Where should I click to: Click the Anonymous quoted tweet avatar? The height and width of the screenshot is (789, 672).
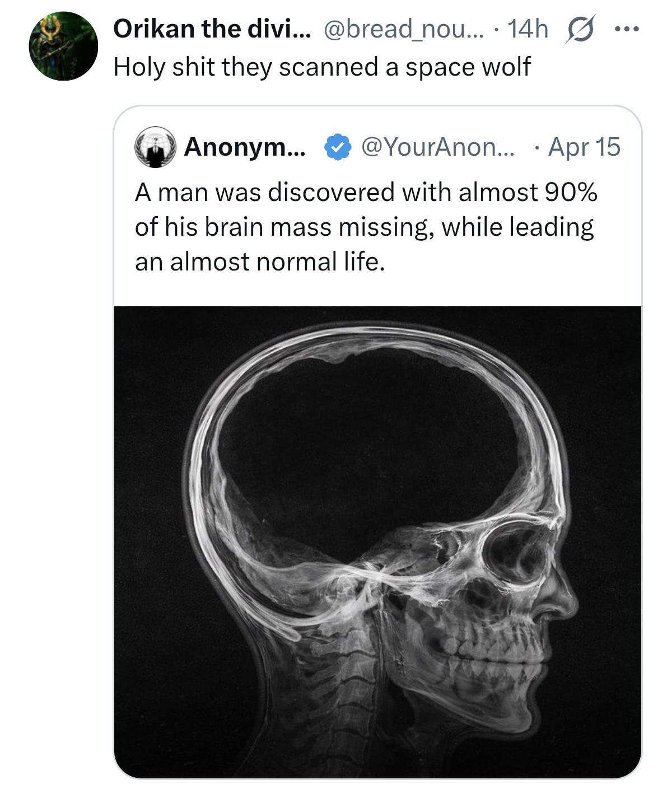pos(155,147)
